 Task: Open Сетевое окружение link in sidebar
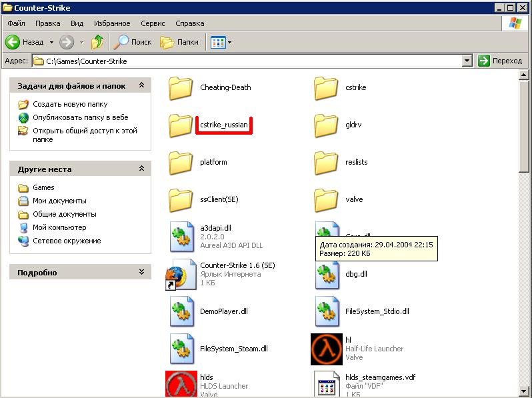pos(67,241)
